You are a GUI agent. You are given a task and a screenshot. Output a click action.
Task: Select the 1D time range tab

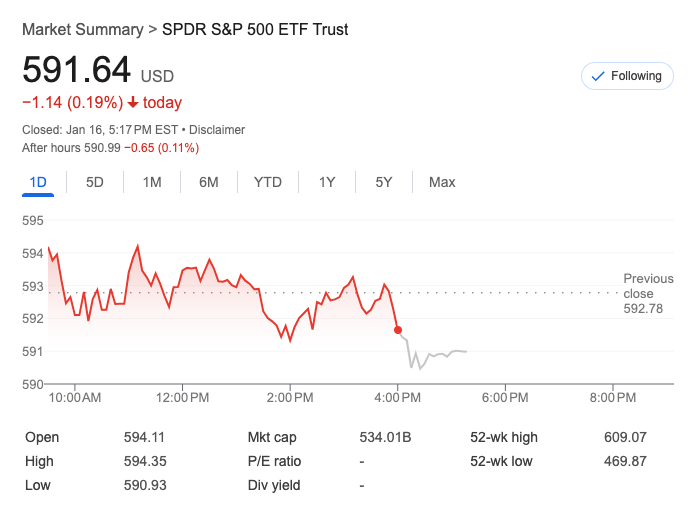pos(39,182)
